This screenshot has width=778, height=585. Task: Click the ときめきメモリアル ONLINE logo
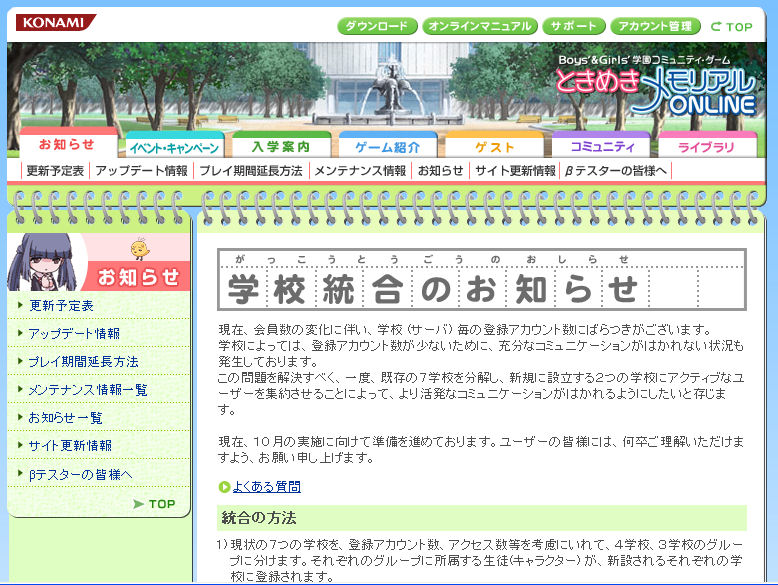pos(656,87)
